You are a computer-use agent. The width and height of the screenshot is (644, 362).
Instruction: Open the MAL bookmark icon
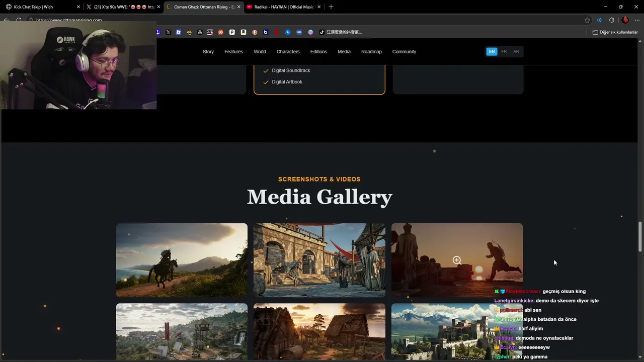click(x=299, y=32)
